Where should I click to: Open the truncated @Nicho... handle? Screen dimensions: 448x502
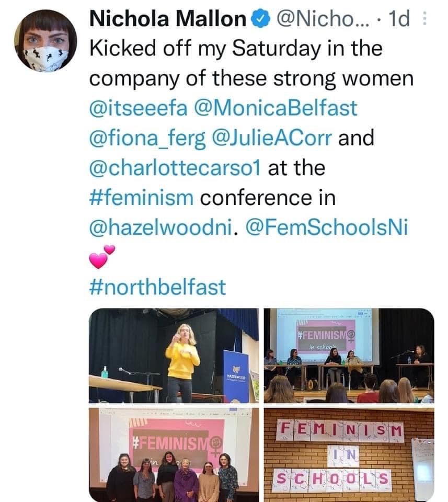point(317,20)
